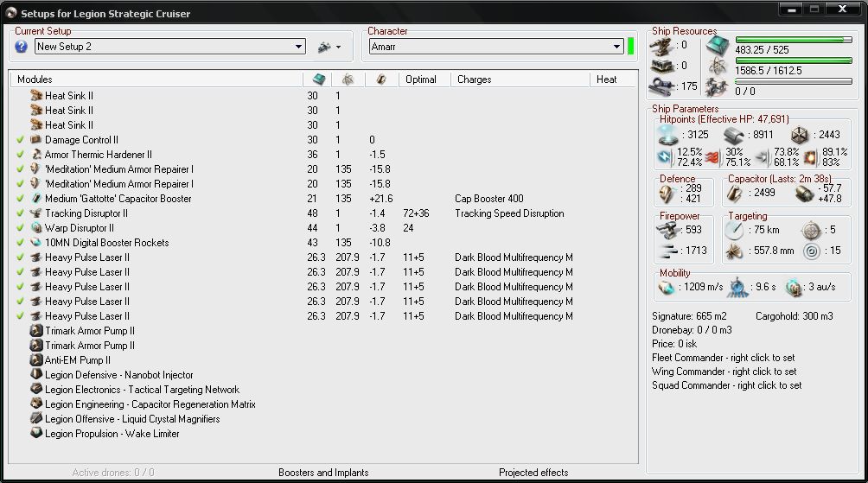
Task: Select the Capacitor Booster module icon
Action: (x=36, y=198)
